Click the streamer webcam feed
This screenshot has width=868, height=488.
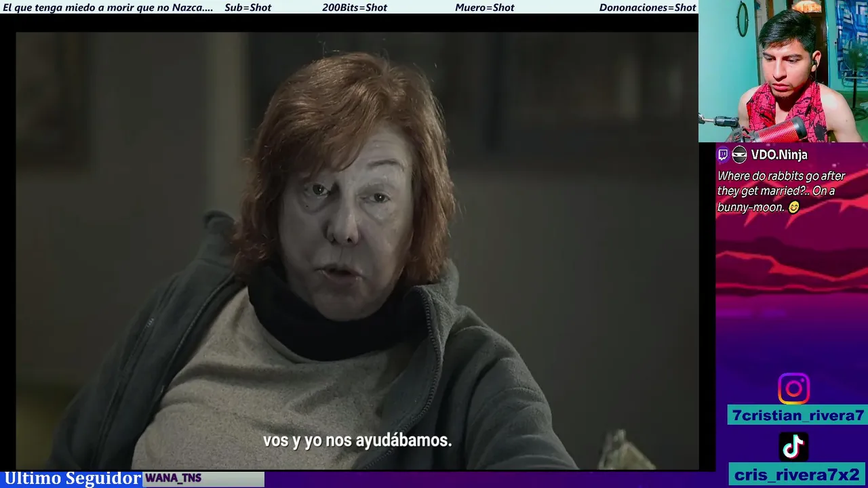[783, 71]
